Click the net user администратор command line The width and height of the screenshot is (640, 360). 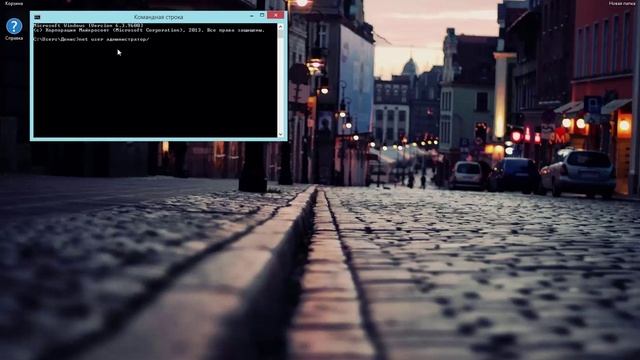(x=91, y=40)
